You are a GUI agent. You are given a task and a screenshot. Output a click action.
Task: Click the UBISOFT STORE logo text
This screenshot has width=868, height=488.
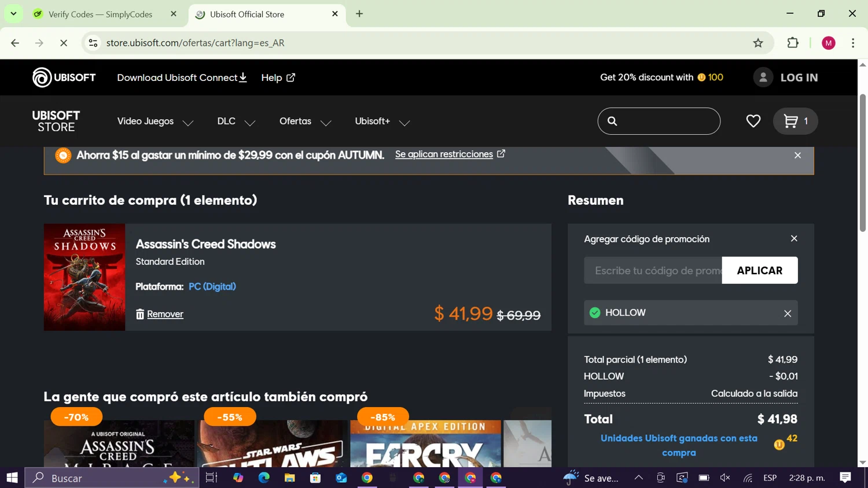(56, 121)
